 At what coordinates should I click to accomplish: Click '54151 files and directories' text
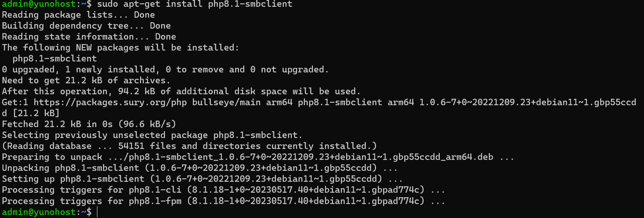coord(190,146)
